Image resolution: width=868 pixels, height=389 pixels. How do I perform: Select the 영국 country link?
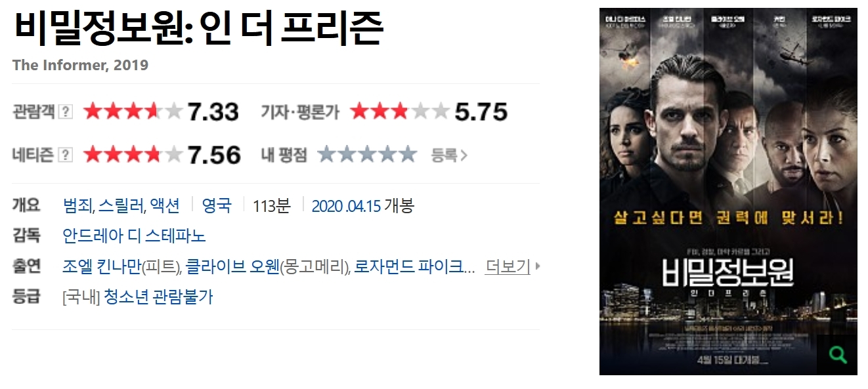(x=217, y=205)
